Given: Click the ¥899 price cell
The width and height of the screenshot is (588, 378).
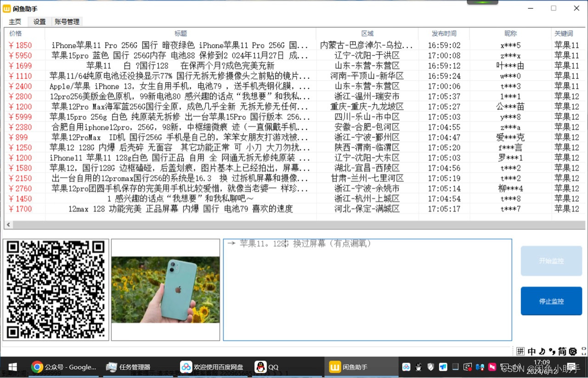Looking at the screenshot, I should click(x=18, y=137).
